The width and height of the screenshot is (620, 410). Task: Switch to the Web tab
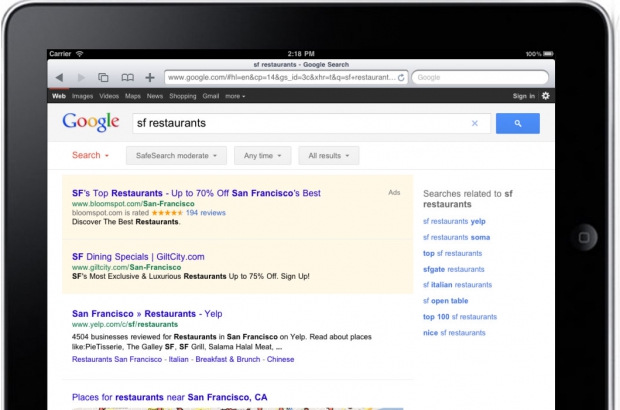(59, 96)
